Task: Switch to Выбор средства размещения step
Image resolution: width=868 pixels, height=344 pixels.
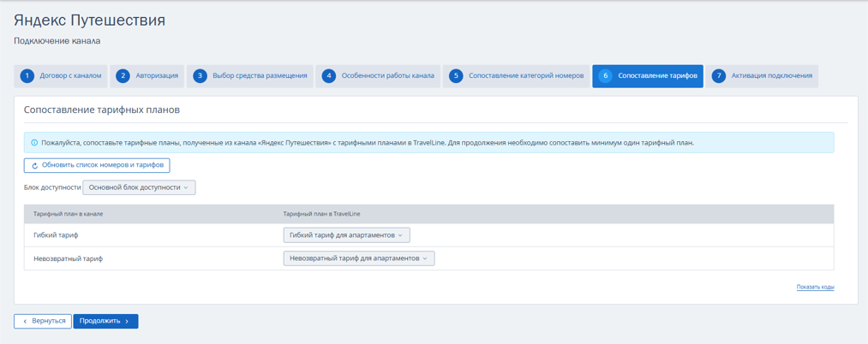Action: [249, 76]
